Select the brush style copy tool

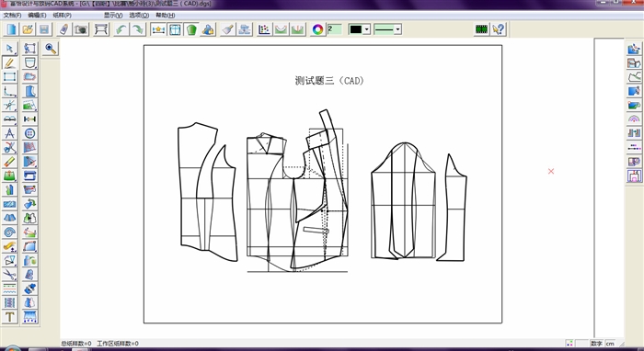(228, 29)
